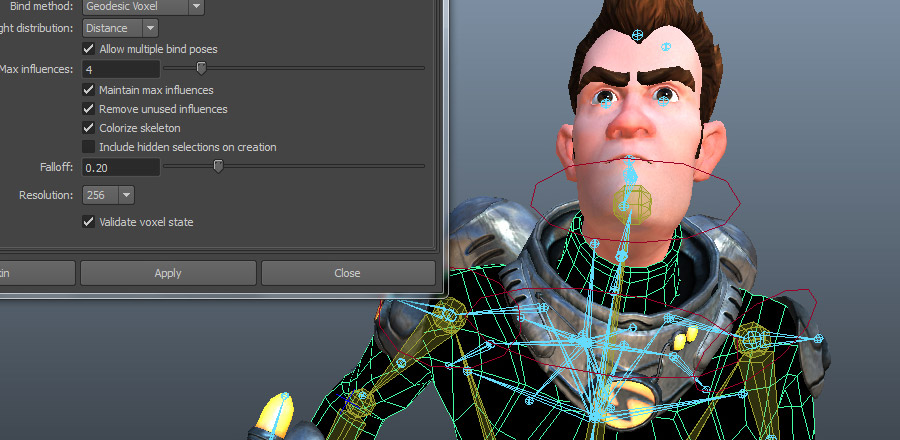
Task: Expand the Weight distribution Distance dropdown
Action: coord(121,28)
